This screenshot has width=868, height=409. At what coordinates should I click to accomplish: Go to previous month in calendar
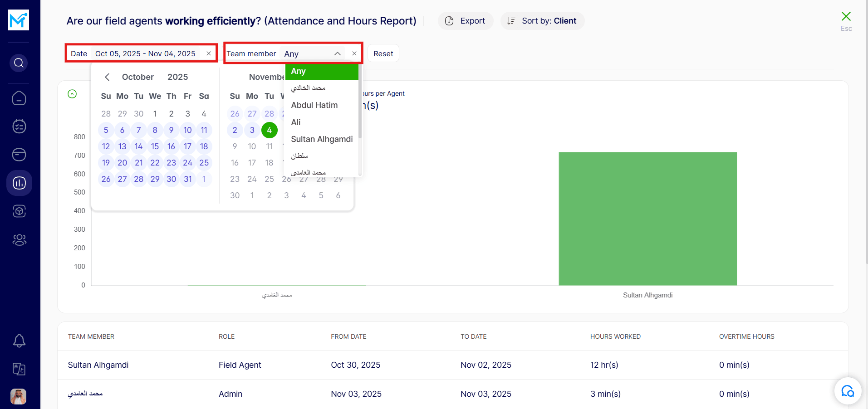pyautogui.click(x=107, y=77)
